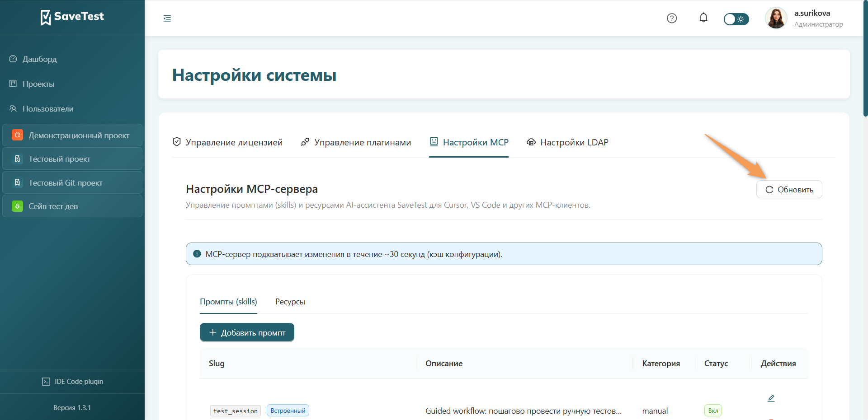The height and width of the screenshot is (420, 868).
Task: Click the SaveTest logo
Action: coord(72,17)
